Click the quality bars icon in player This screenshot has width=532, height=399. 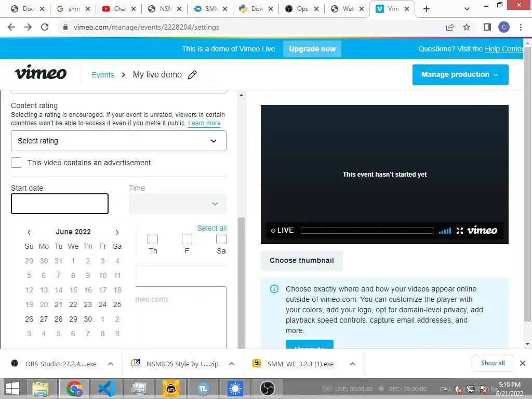click(x=445, y=231)
